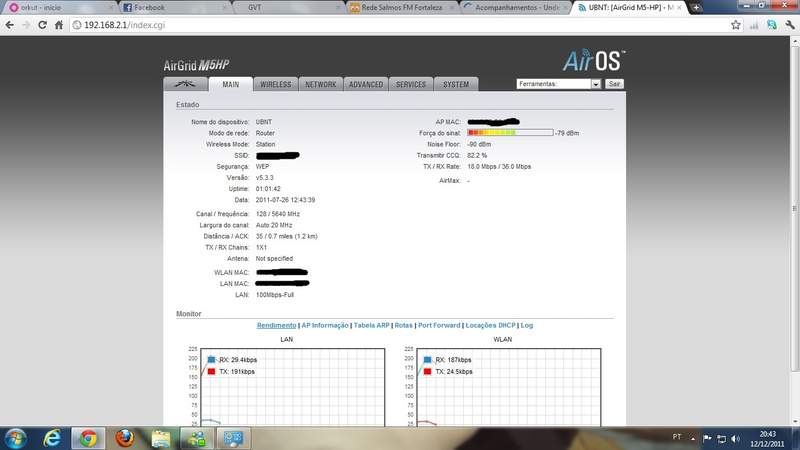Open the Log link
Viewport: 800px width, 450px height.
coord(527,326)
